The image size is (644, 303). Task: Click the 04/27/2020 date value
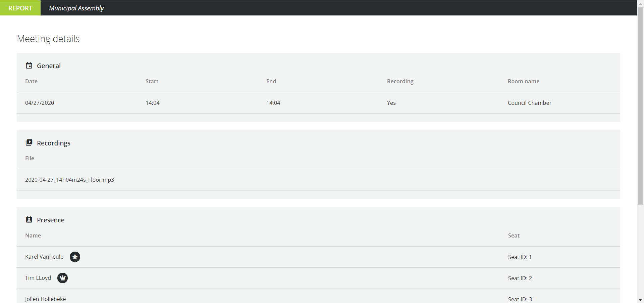(x=40, y=103)
